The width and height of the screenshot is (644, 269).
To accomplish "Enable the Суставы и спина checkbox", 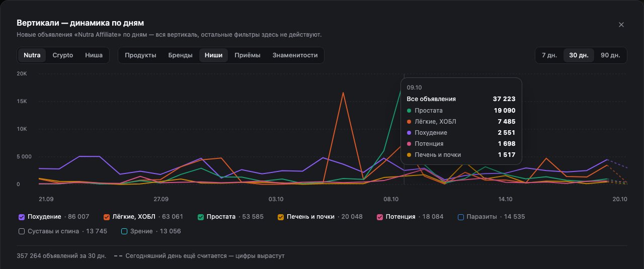I will (22, 231).
